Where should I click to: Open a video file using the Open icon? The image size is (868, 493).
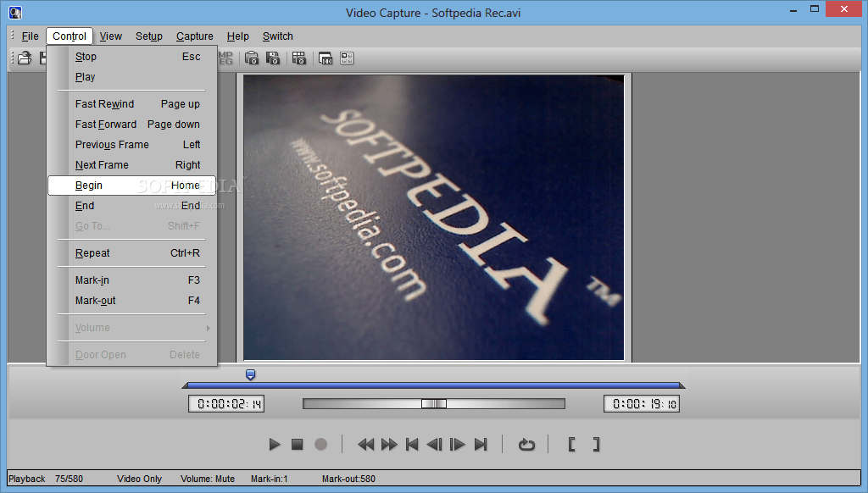tap(23, 58)
